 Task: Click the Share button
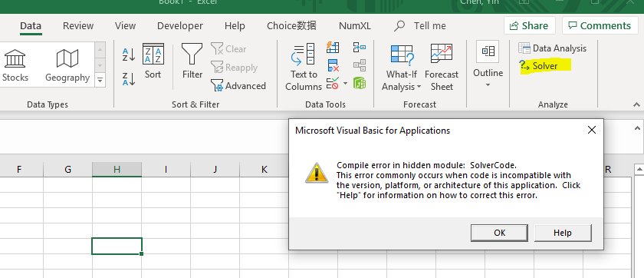click(530, 25)
